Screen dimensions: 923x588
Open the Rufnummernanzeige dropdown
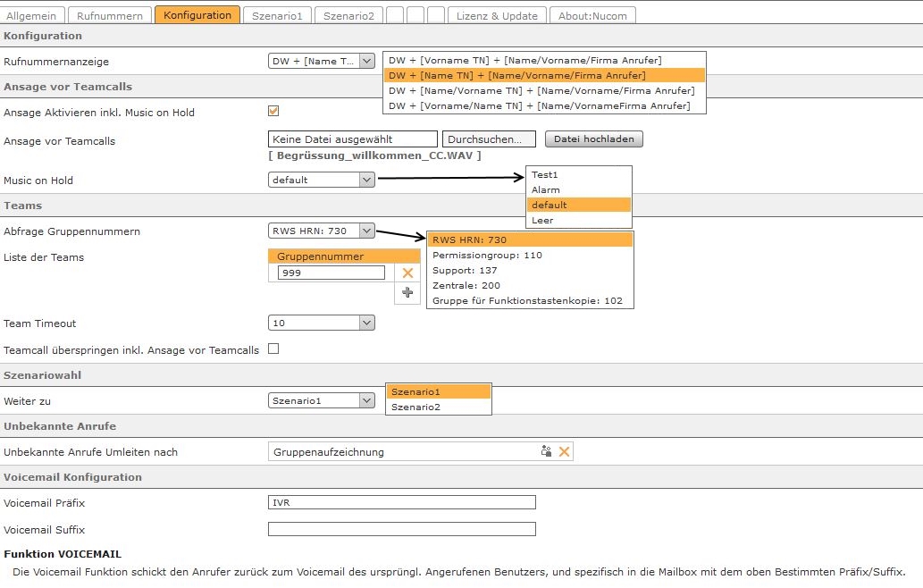(322, 61)
